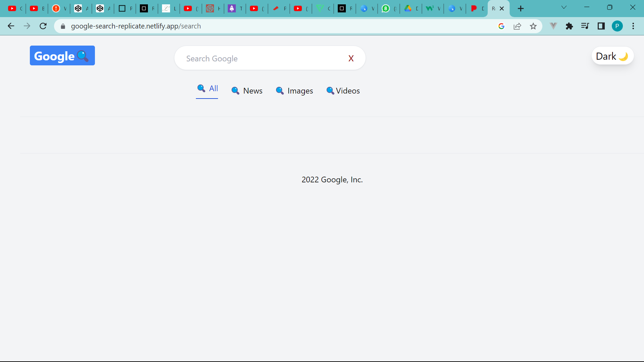
Task: View site info lock icon
Action: tap(63, 26)
